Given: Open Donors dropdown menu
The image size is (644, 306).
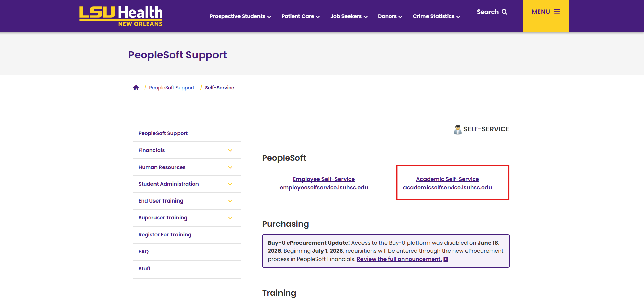Looking at the screenshot, I should 390,16.
